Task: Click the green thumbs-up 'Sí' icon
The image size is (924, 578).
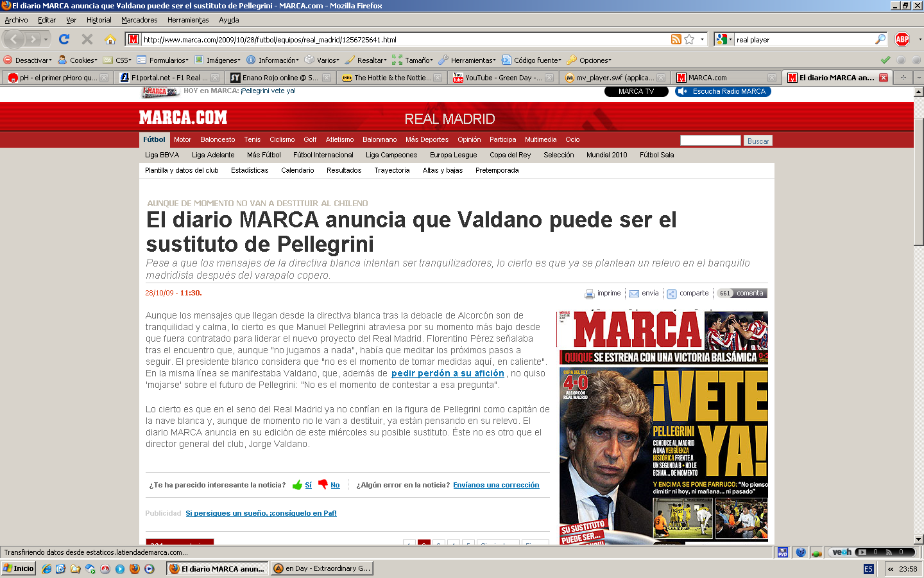Action: pos(297,485)
